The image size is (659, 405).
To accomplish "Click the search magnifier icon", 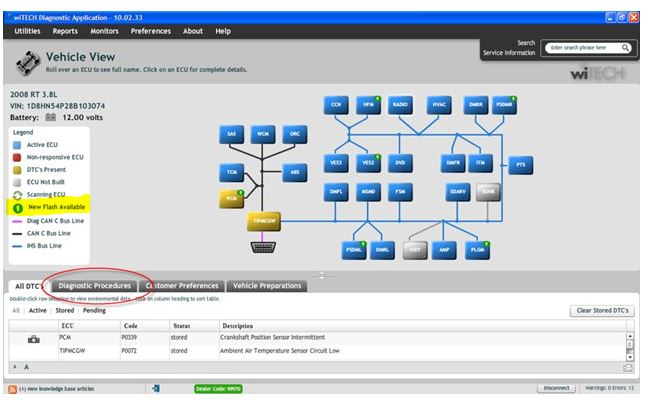I will [626, 47].
